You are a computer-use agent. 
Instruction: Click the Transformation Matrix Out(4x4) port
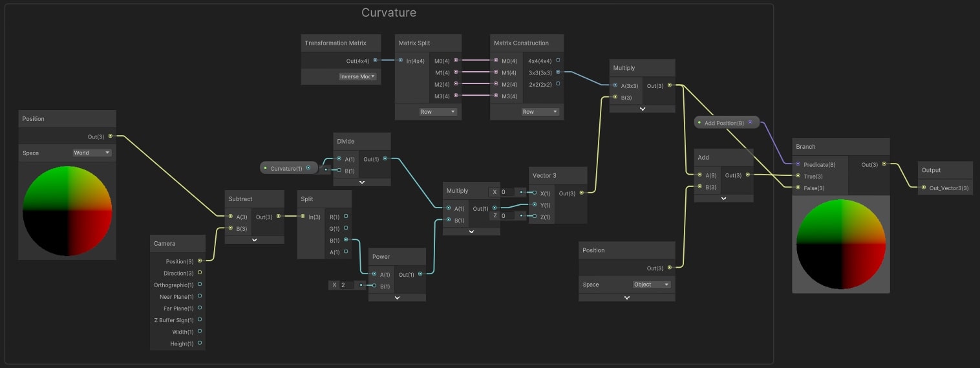375,60
